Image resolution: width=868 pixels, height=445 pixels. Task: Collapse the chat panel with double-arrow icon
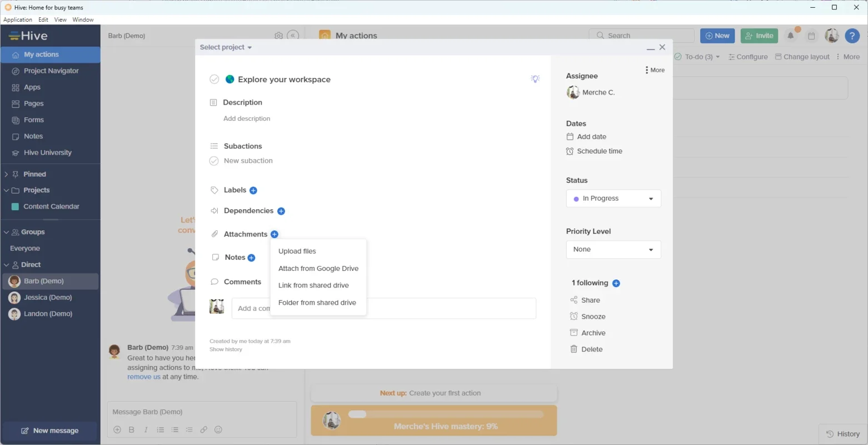(293, 36)
